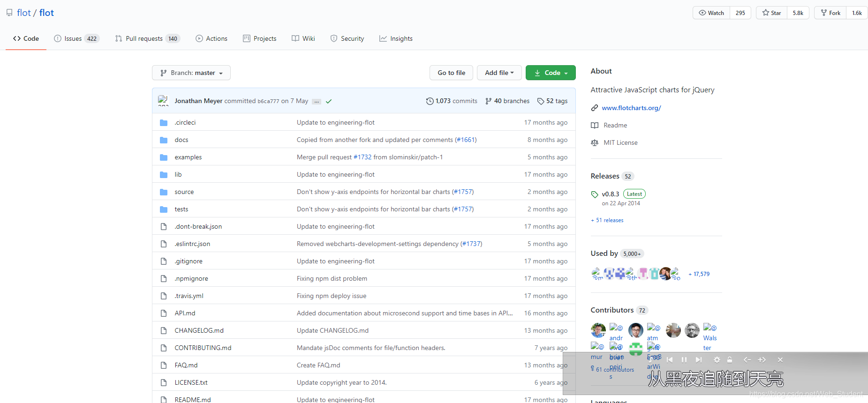View the commit status green checkmark
This screenshot has height=403, width=868.
click(x=329, y=101)
